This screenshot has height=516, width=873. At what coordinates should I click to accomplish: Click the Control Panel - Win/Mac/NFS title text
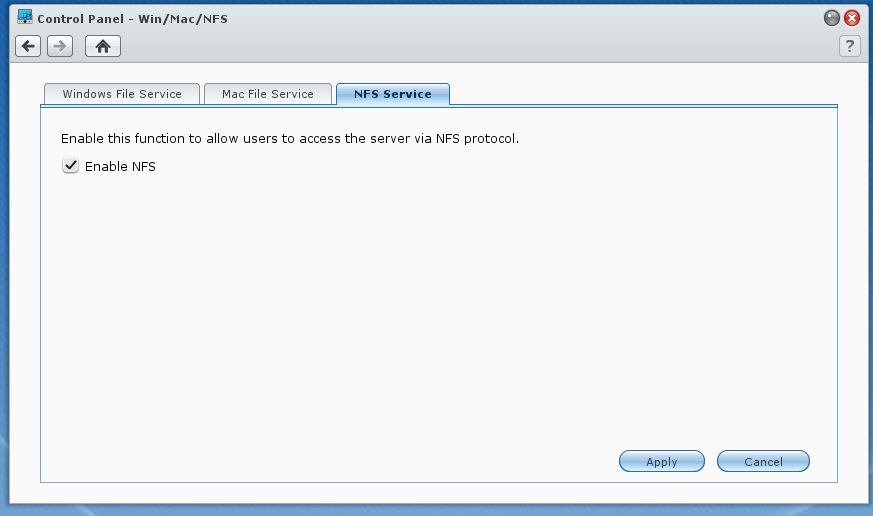(132, 18)
